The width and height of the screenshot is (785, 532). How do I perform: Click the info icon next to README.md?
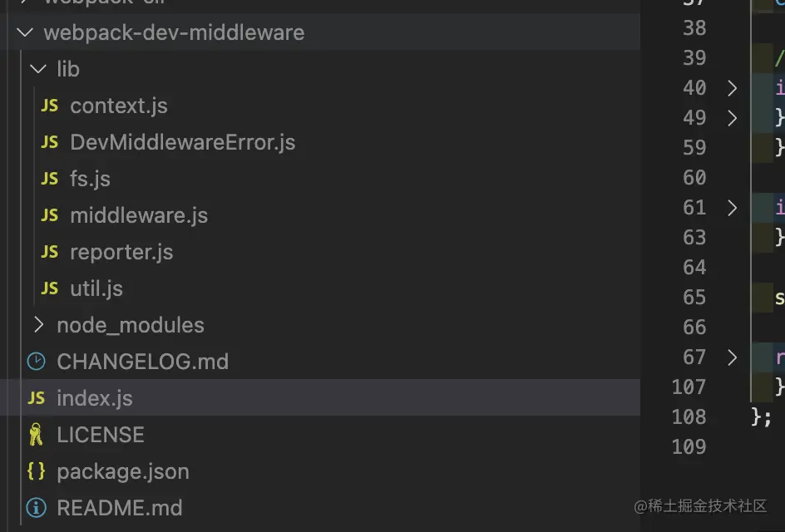point(36,507)
